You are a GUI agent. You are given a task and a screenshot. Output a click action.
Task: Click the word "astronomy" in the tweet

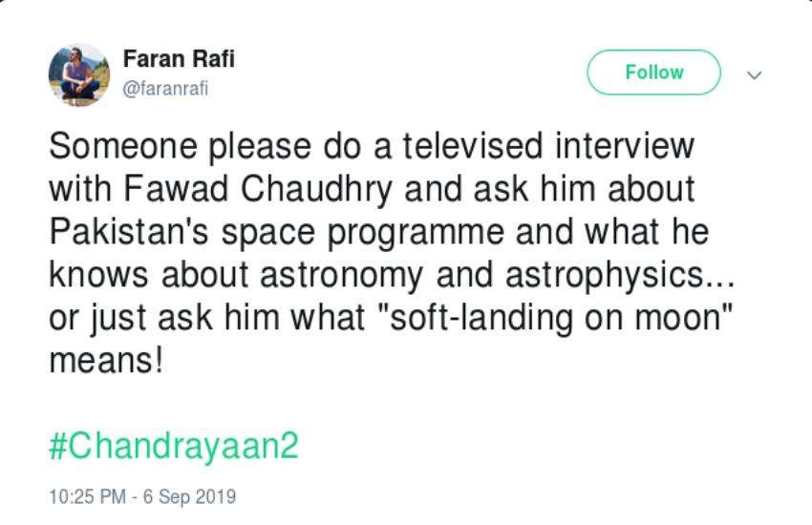coord(341,275)
